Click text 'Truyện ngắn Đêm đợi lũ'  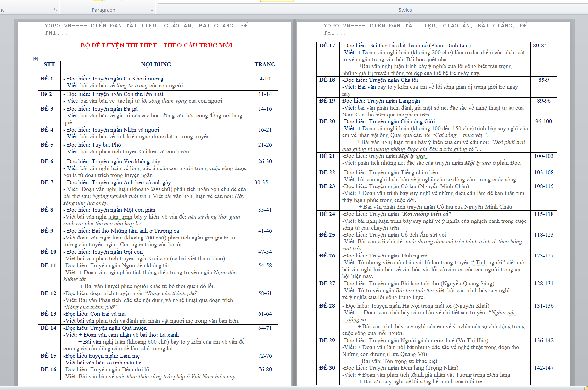(120, 370)
